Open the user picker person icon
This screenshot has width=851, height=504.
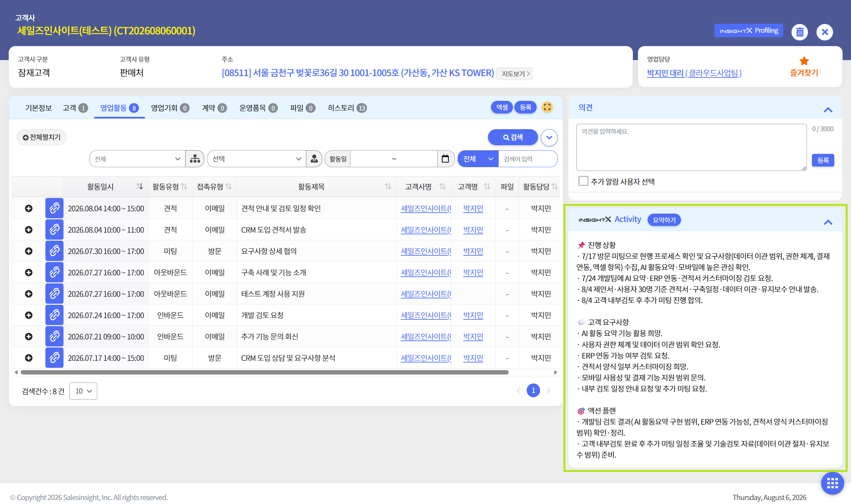(x=314, y=159)
